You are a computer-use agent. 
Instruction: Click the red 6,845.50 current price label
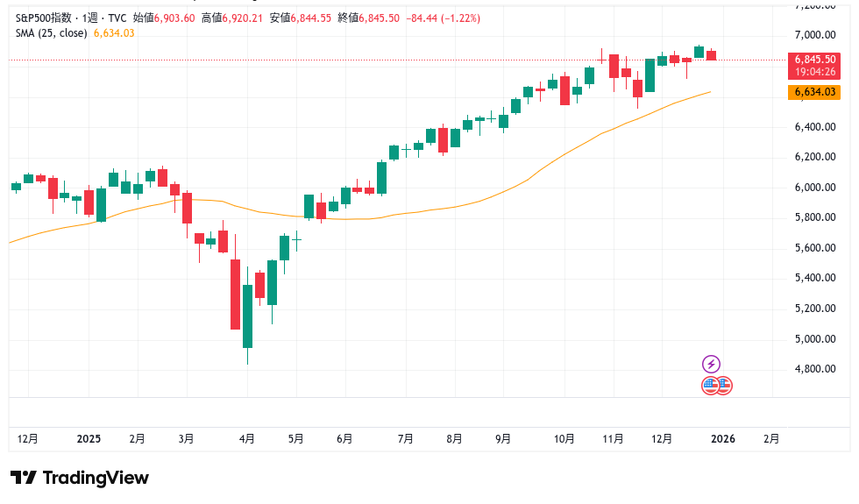[815, 59]
